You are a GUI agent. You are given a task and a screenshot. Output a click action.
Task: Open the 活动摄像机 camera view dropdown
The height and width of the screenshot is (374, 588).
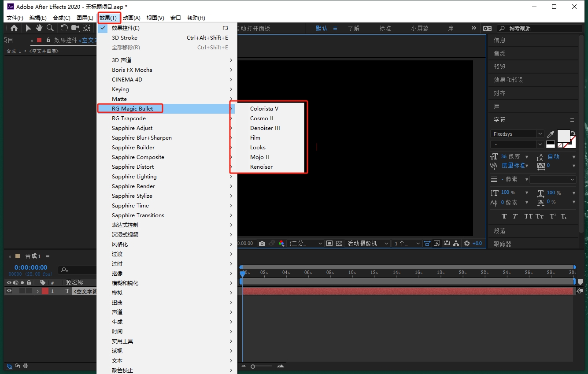(x=368, y=243)
